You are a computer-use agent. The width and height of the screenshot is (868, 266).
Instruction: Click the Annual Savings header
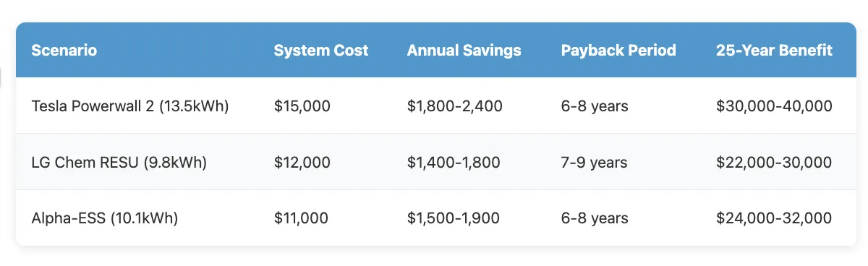pyautogui.click(x=464, y=51)
